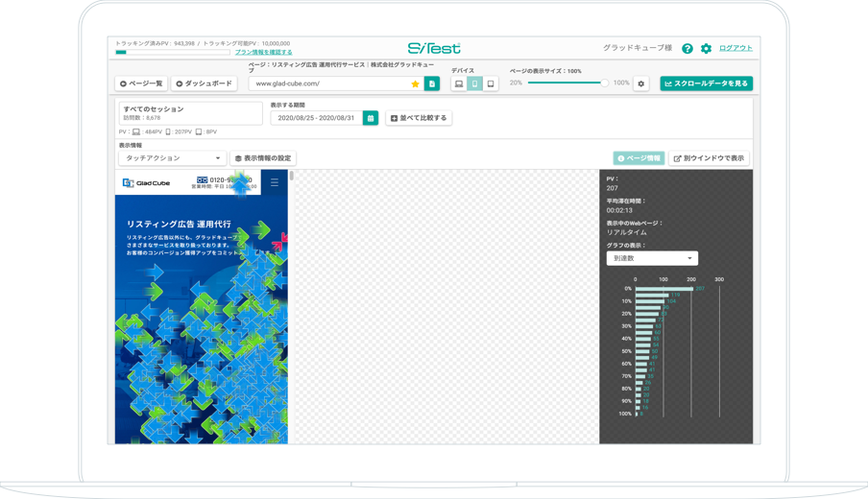Click the yellow star favorite icon

pos(416,84)
